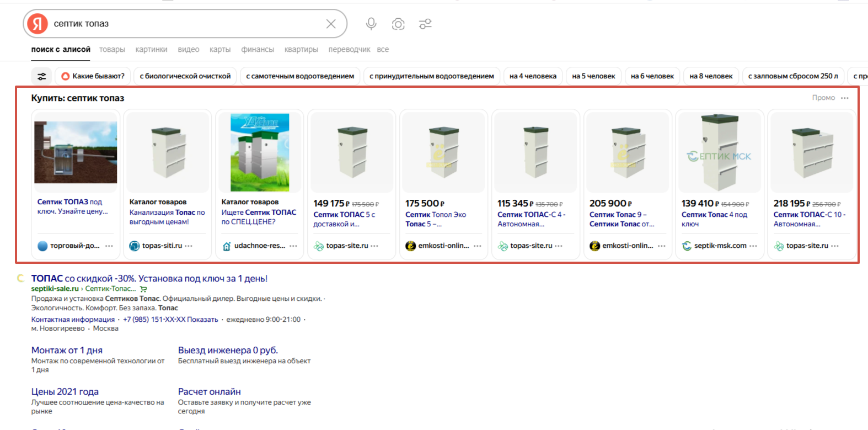Open 'Канализация Топас по выгодным ценам!' link
The height and width of the screenshot is (430, 868).
pos(167,217)
